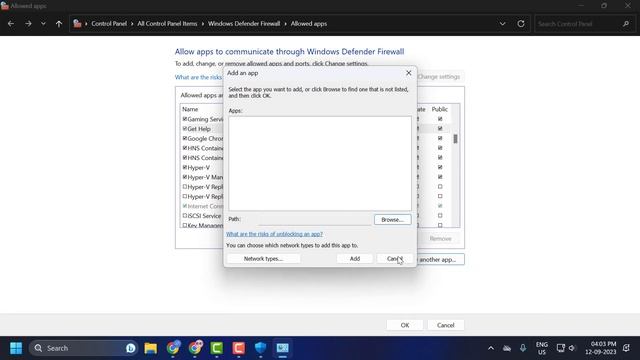Click Change settings button
Screen dimensions: 640x360
(x=440, y=77)
